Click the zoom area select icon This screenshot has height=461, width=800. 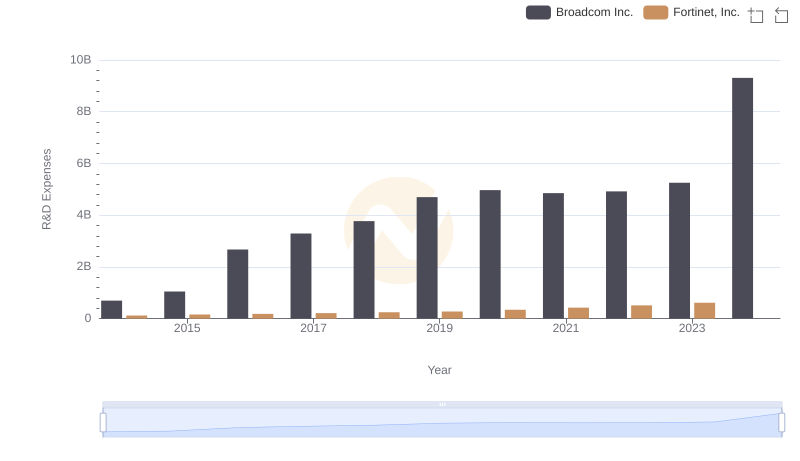(756, 15)
